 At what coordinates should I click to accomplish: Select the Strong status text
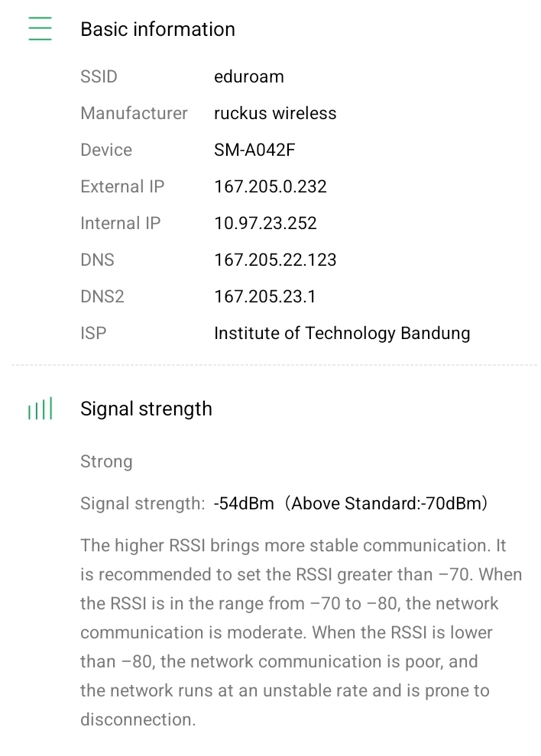point(106,461)
